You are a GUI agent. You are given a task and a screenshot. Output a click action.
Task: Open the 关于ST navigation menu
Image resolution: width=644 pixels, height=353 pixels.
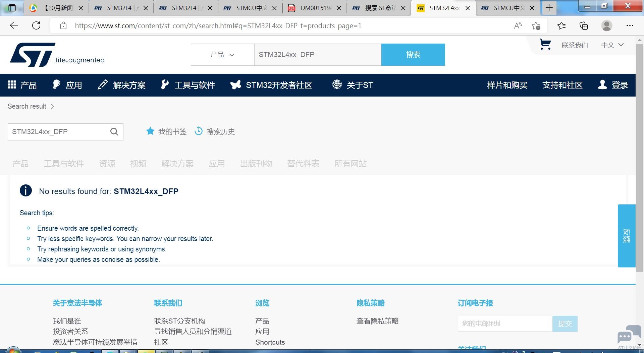tap(353, 85)
